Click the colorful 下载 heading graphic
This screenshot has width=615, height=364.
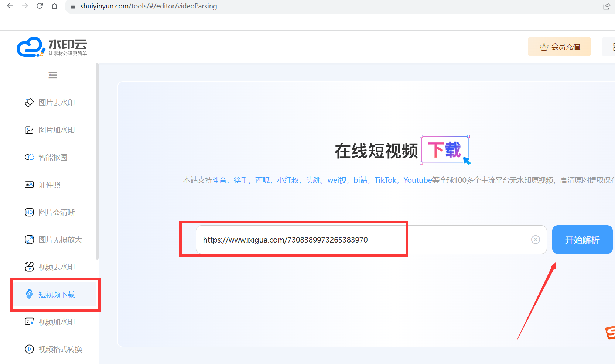click(x=445, y=150)
